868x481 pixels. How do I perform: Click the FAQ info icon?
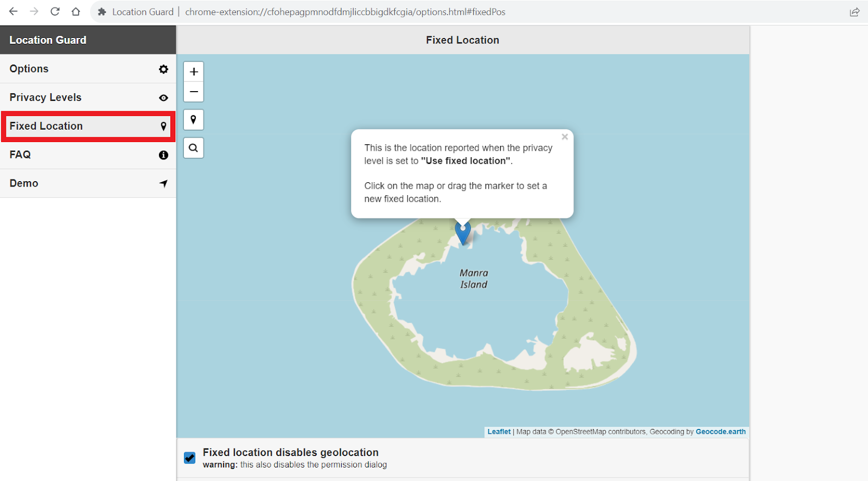163,155
